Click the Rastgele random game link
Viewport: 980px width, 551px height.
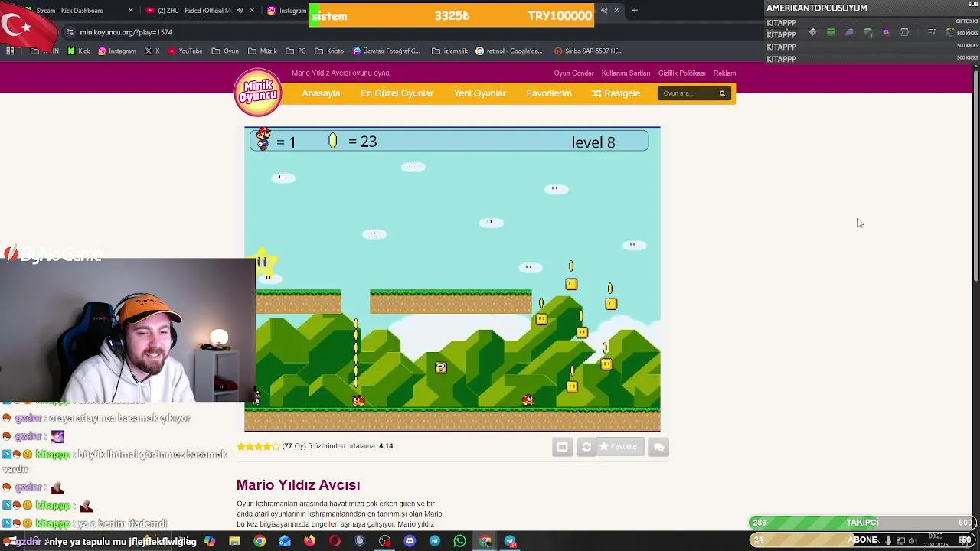616,93
